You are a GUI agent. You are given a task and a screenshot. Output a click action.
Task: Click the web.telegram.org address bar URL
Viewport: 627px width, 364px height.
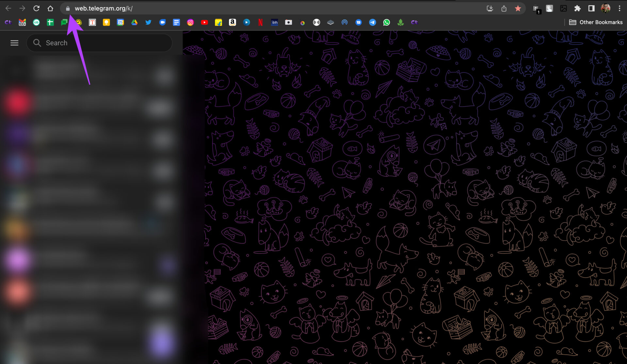tap(104, 8)
